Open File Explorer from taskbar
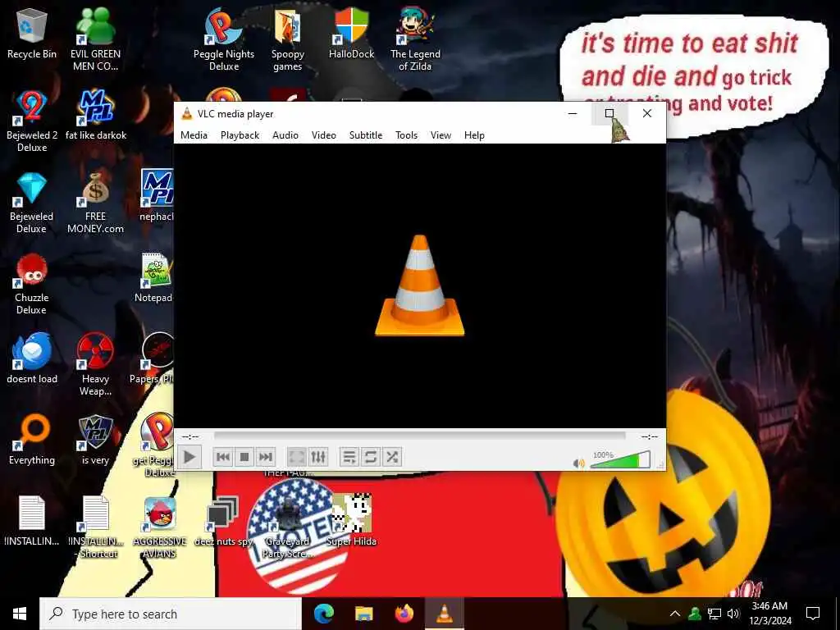 pyautogui.click(x=363, y=614)
